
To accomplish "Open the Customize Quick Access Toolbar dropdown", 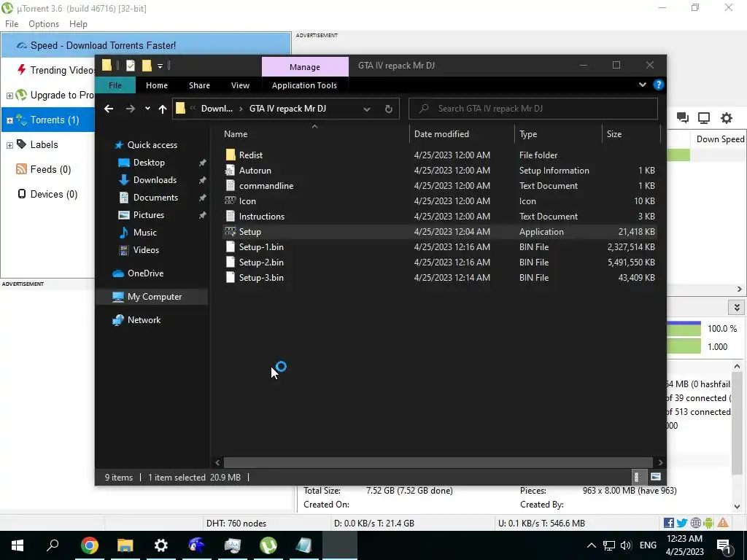I will point(160,66).
